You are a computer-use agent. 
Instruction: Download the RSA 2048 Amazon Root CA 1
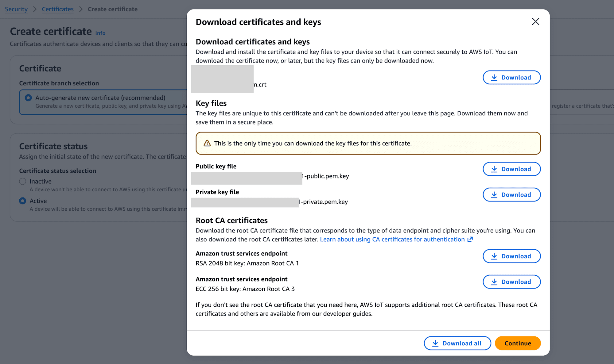pos(511,256)
